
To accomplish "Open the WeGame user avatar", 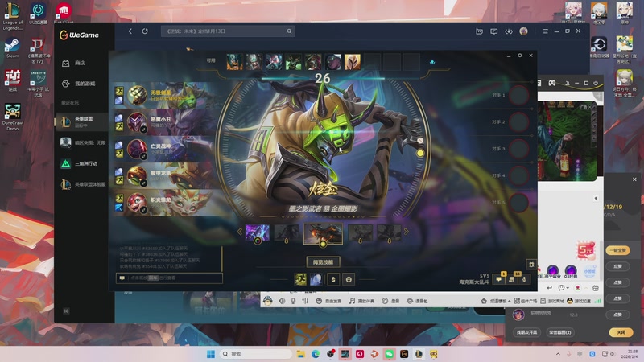I will coord(523,31).
